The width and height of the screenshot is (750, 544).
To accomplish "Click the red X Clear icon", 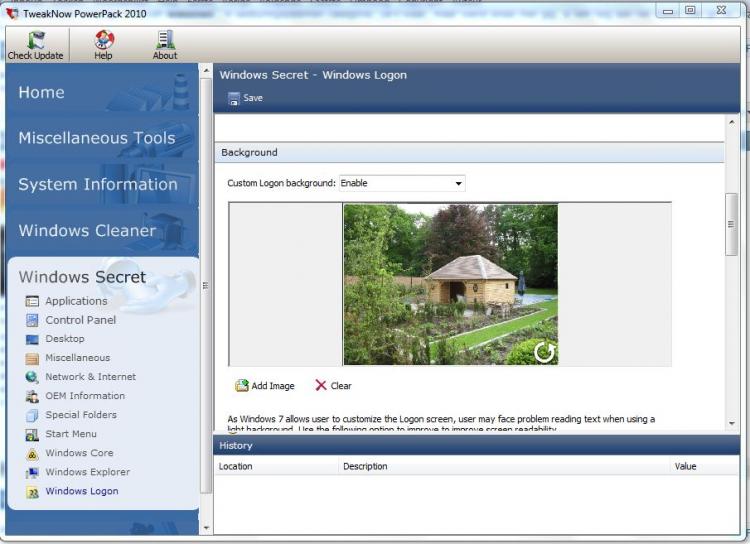I will pos(320,386).
